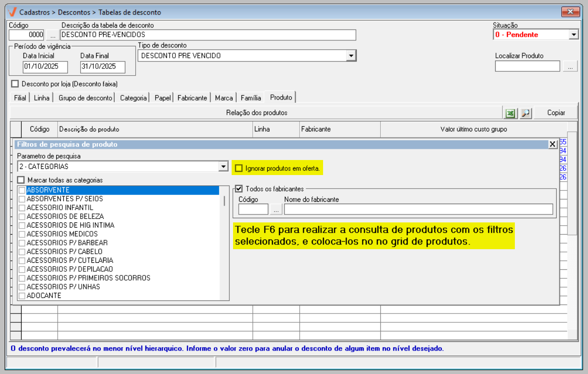Viewport: 588px width, 374px height.
Task: Click the category list scrollbar thumb
Action: (224, 201)
